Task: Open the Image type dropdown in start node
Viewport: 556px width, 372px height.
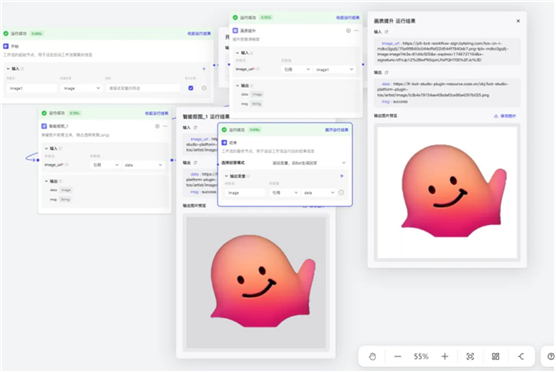Action: coord(82,88)
